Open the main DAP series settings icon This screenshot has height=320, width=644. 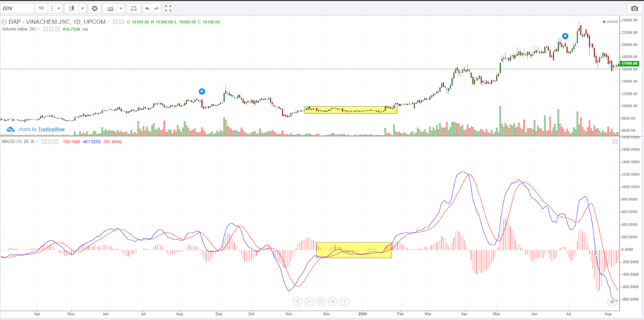click(x=121, y=22)
